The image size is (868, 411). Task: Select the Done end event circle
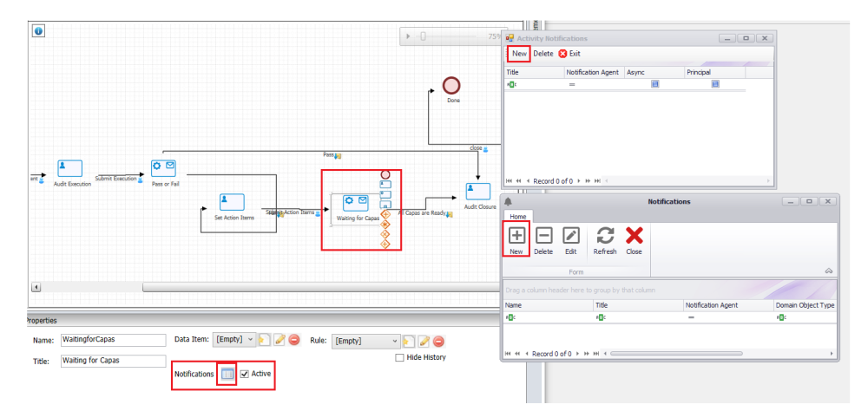click(451, 85)
